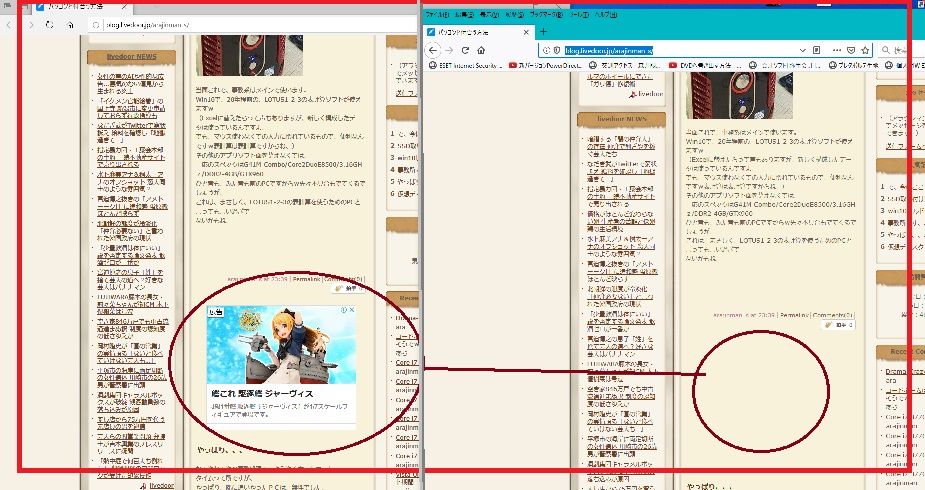Open the PowerDirector YouTube bookmark in Firefox
Image resolution: width=925 pixels, height=490 pixels.
[546, 65]
